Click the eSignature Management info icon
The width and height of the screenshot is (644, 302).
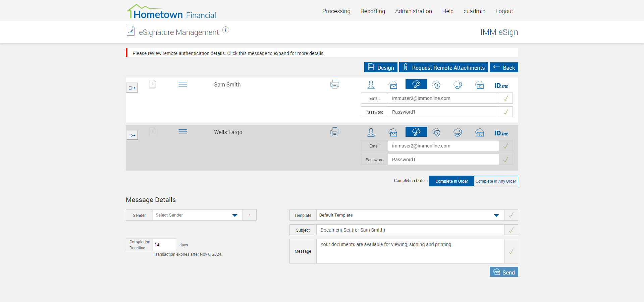(226, 30)
